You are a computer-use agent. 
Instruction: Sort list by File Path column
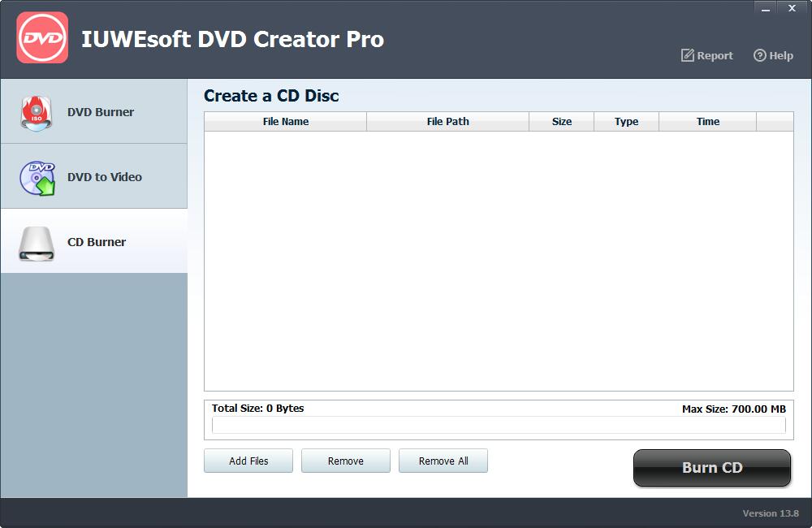pos(448,121)
